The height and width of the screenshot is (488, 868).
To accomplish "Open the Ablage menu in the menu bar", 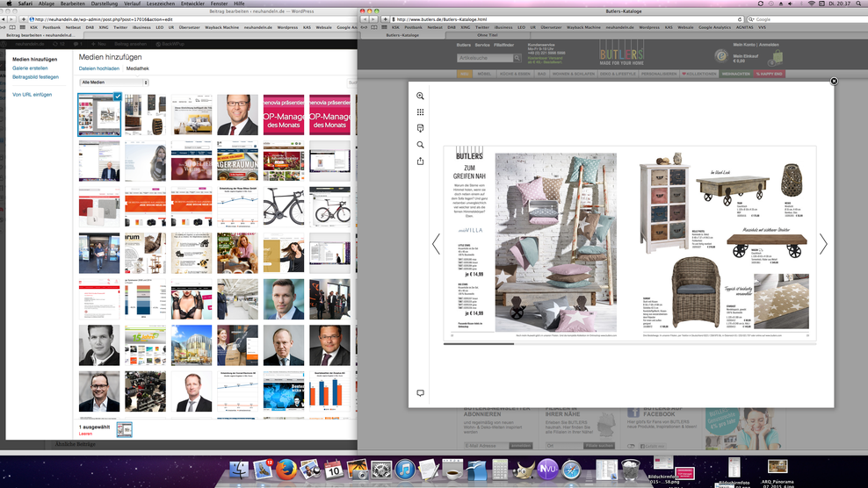I will 47,4.
